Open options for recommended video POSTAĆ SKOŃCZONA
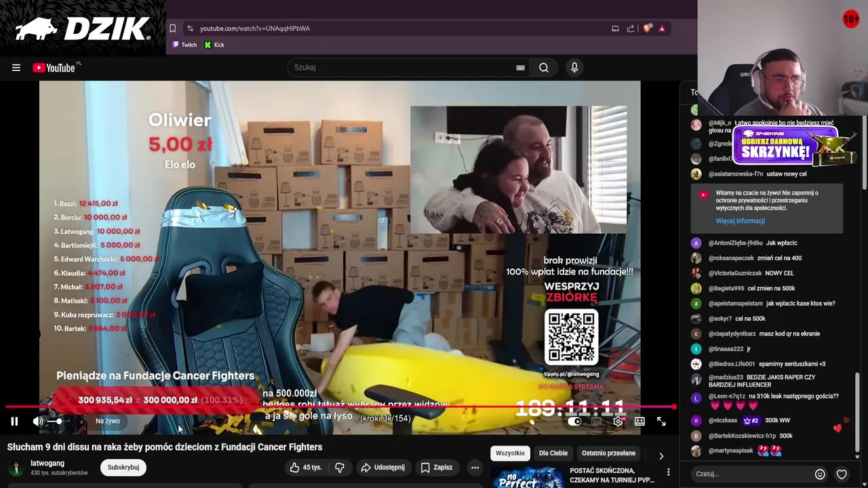 [x=669, y=472]
